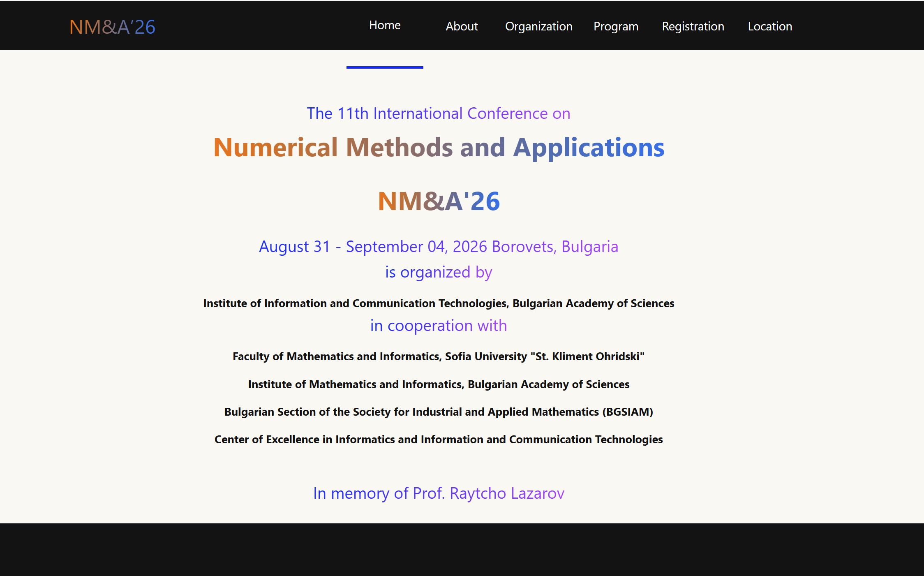The width and height of the screenshot is (924, 576).
Task: Click Institute of Mathematics and Informatics line
Action: click(439, 384)
